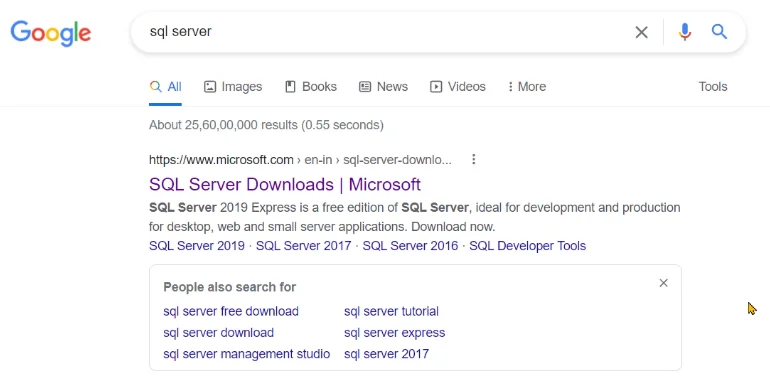This screenshot has height=386, width=770.
Task: Open the Tools search options
Action: [x=713, y=87]
